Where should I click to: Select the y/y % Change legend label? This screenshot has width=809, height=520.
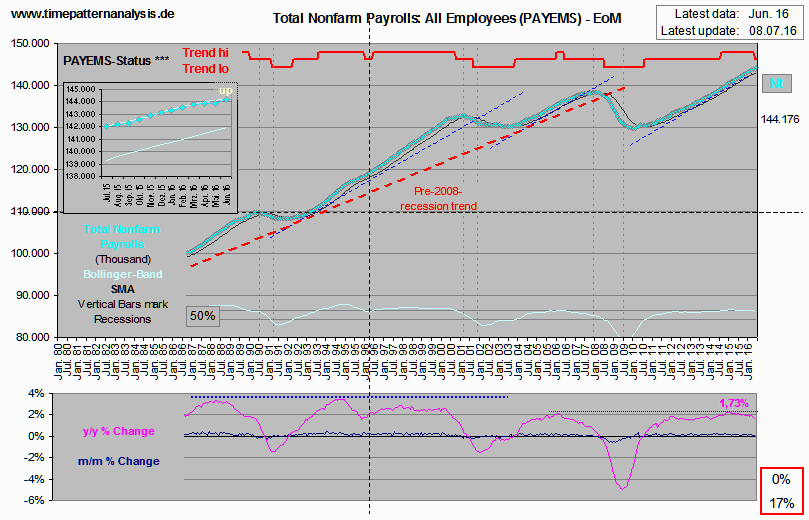point(118,431)
